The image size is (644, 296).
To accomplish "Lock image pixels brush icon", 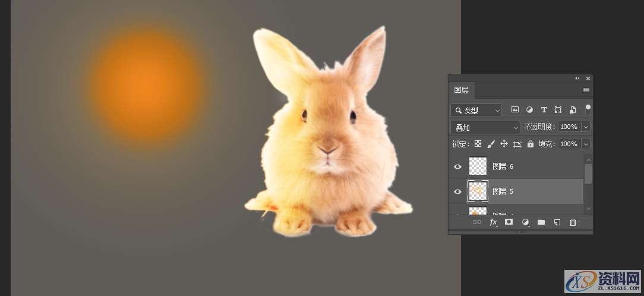I will (x=491, y=144).
